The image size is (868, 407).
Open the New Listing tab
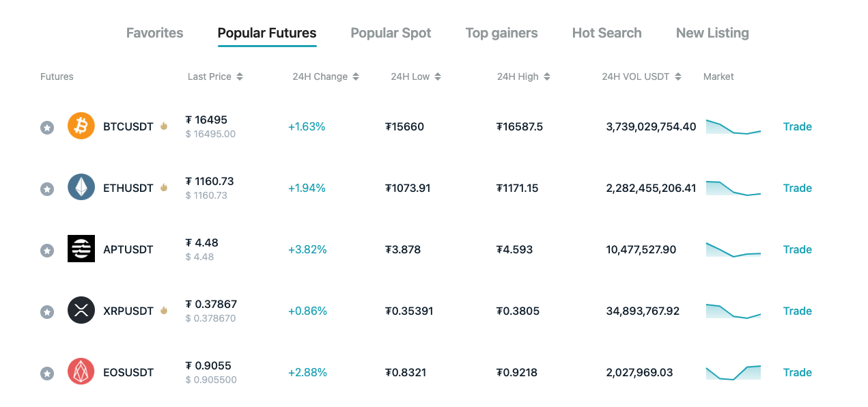click(712, 33)
